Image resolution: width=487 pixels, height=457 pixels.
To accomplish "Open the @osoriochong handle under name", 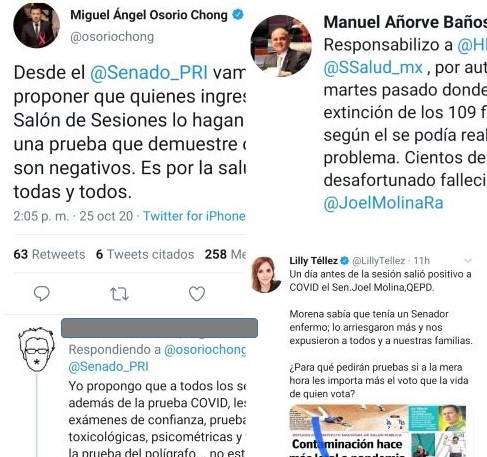I will click(112, 37).
